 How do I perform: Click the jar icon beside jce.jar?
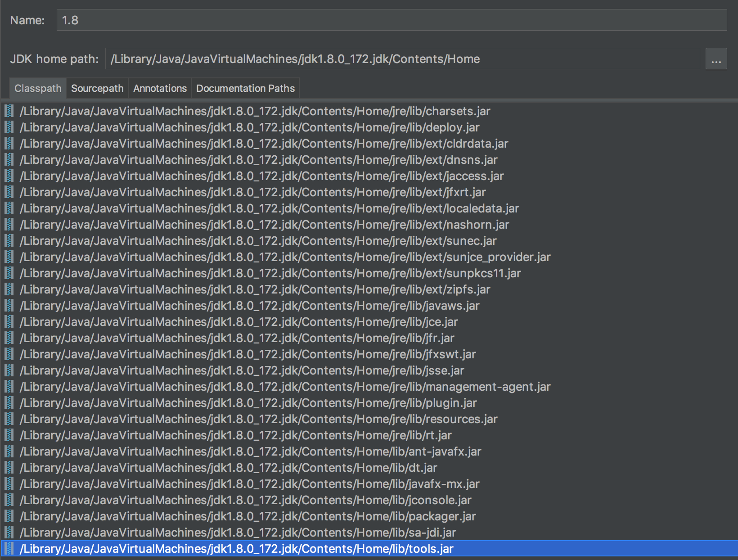coord(9,321)
